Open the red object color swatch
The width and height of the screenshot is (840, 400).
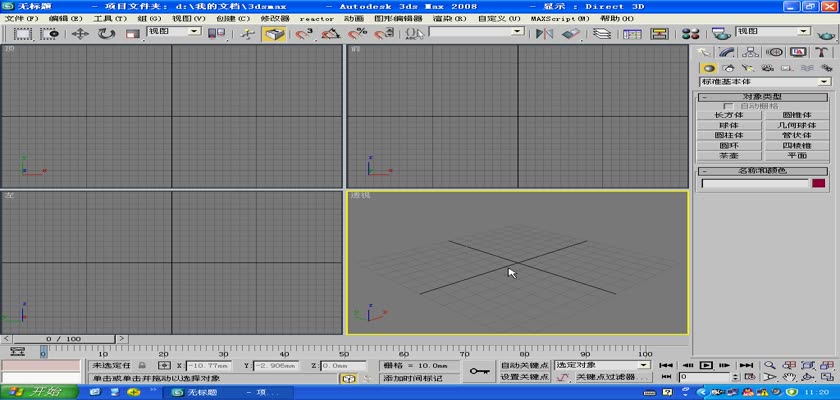[x=819, y=183]
